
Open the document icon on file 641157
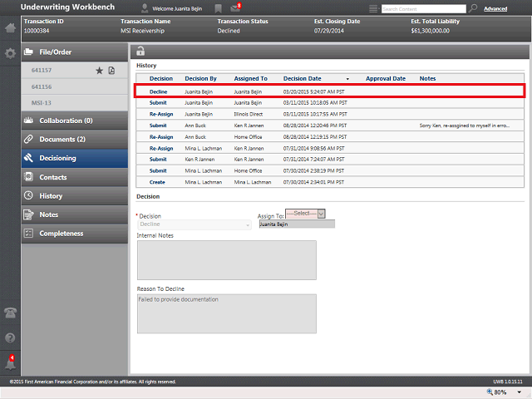point(111,71)
